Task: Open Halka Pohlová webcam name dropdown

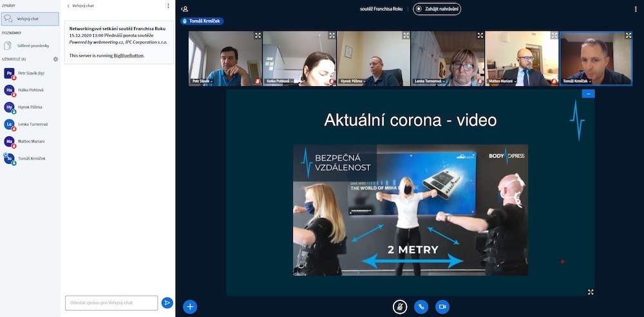Action: point(279,81)
